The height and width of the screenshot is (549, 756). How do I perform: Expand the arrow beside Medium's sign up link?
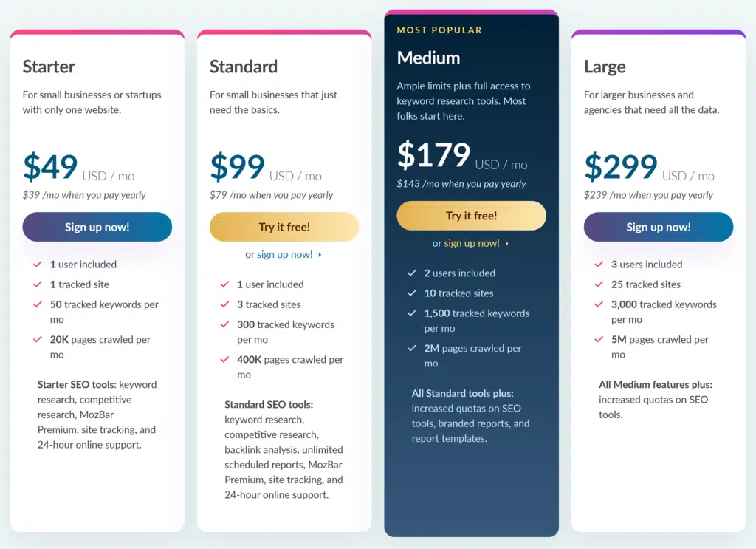[506, 242]
